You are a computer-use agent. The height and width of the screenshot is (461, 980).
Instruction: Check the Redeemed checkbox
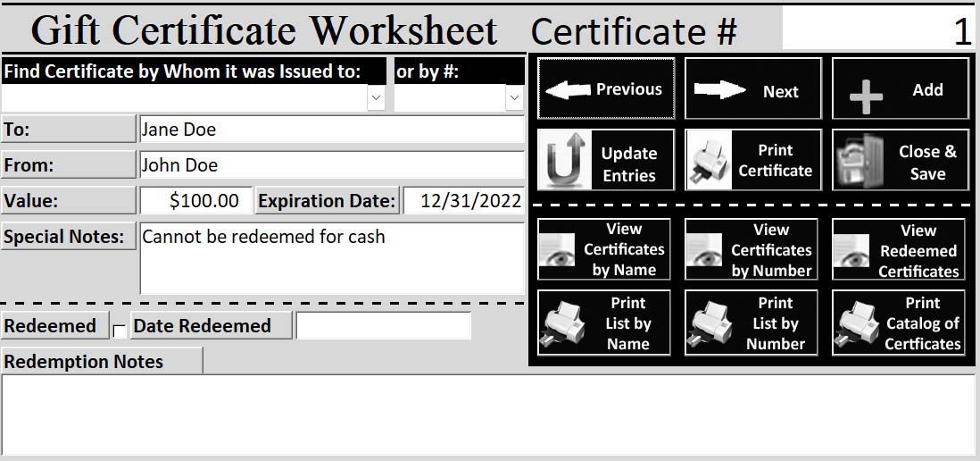(120, 331)
